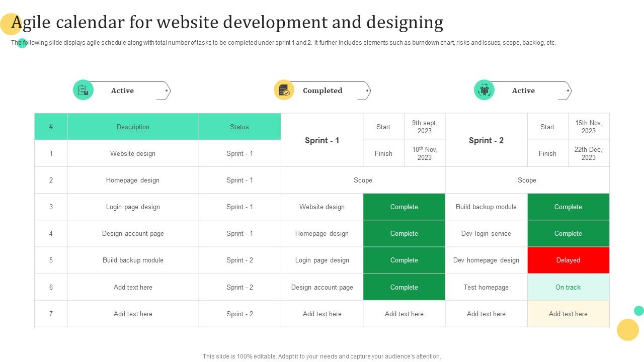
Task: Click the subtitle paragraph starting 'The following slide displays'
Action: pyautogui.click(x=283, y=43)
